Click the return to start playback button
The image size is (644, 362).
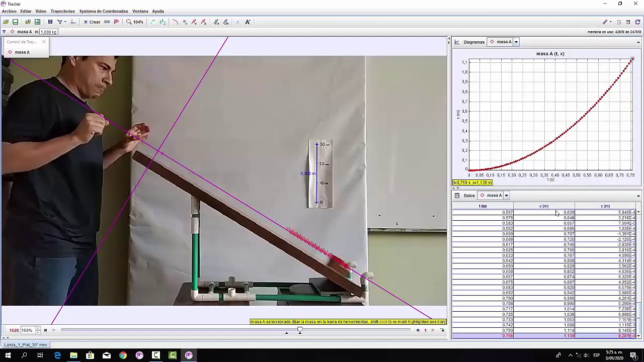(x=45, y=330)
